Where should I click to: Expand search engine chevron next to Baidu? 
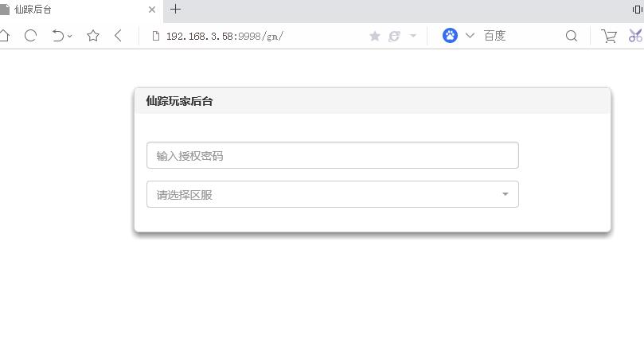tap(470, 36)
